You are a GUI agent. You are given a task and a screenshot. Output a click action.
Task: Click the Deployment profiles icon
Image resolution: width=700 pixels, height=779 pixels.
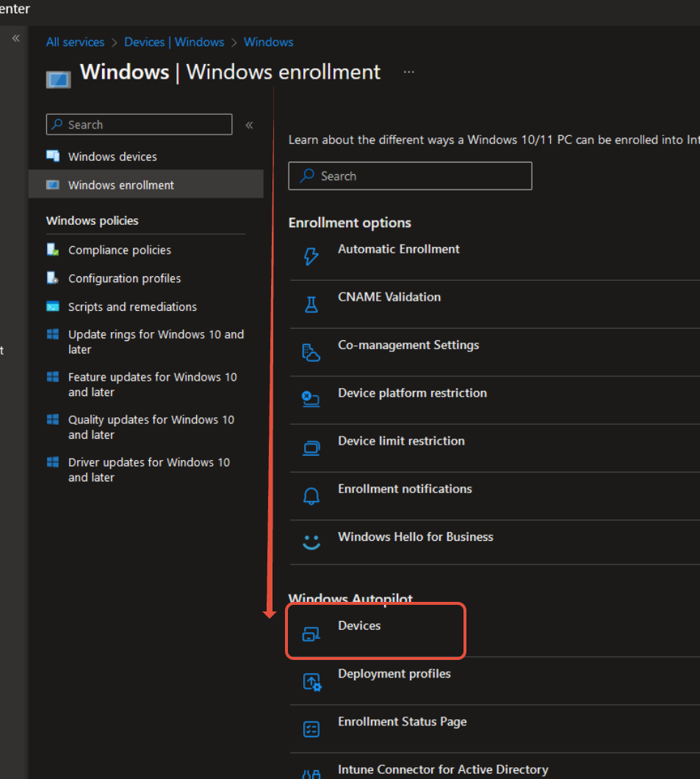(x=312, y=682)
